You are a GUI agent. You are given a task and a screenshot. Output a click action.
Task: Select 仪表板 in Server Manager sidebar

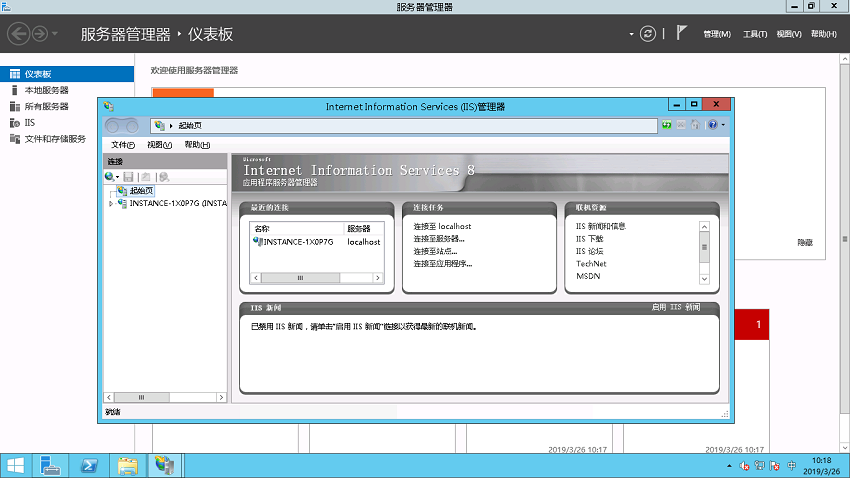click(x=67, y=74)
